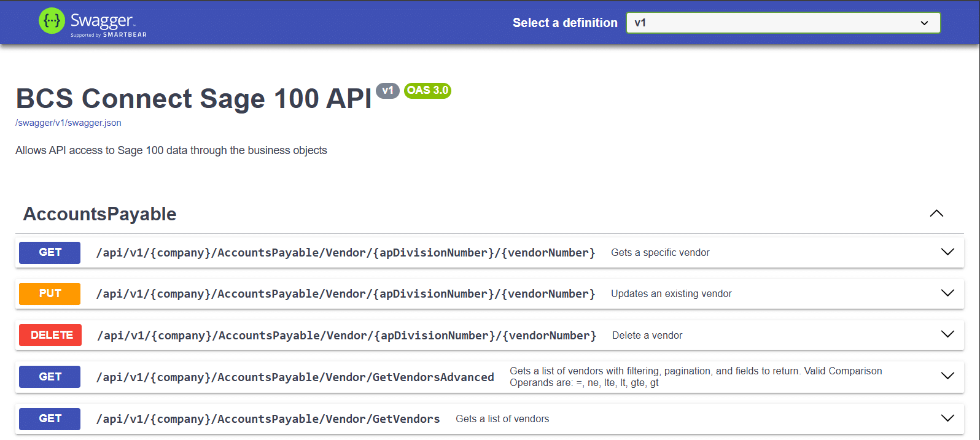Click the 'Allows API access to Sage 100 data' description

point(171,150)
